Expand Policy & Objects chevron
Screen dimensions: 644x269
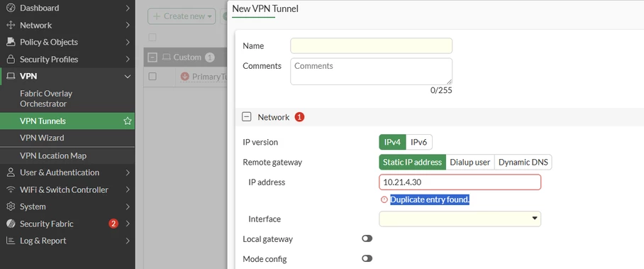(128, 42)
